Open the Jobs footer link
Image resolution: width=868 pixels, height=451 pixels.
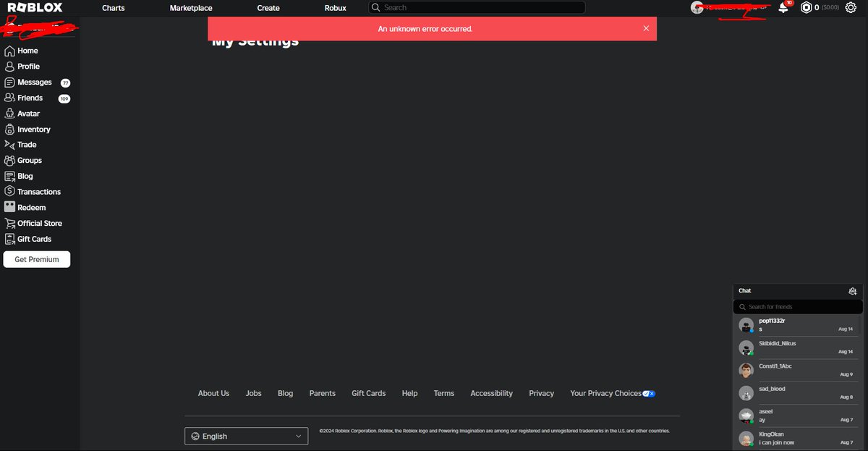[253, 393]
